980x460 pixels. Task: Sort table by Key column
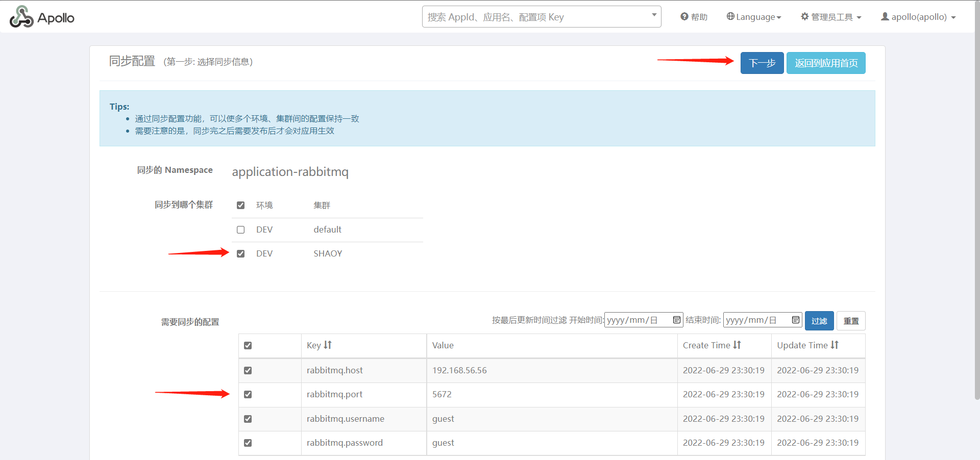[328, 345]
